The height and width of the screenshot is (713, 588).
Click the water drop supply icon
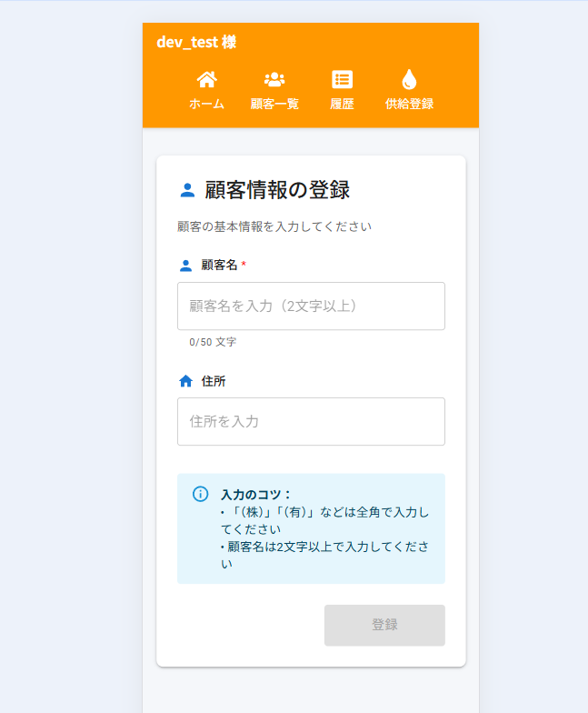coord(409,80)
